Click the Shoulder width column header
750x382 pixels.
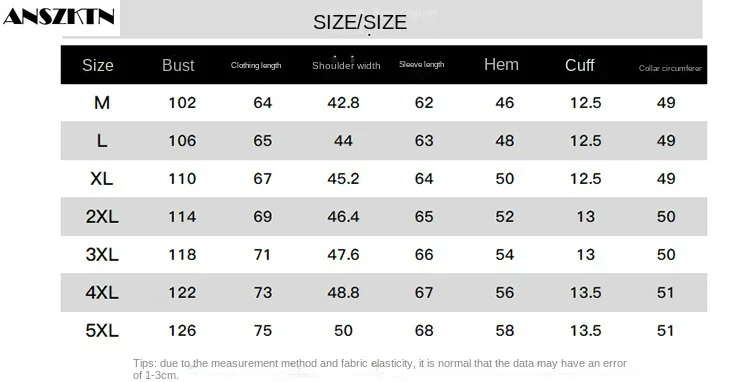pos(346,65)
